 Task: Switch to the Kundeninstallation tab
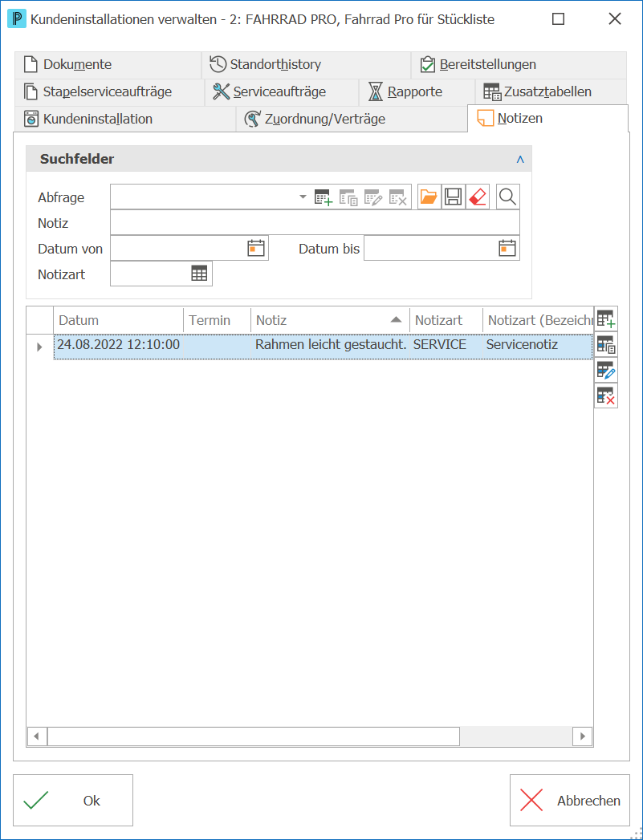[x=125, y=119]
